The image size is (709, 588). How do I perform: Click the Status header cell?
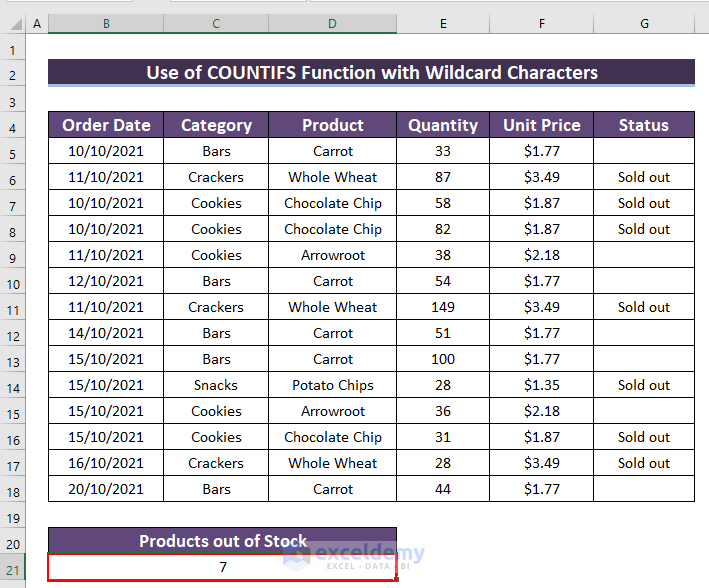click(643, 125)
